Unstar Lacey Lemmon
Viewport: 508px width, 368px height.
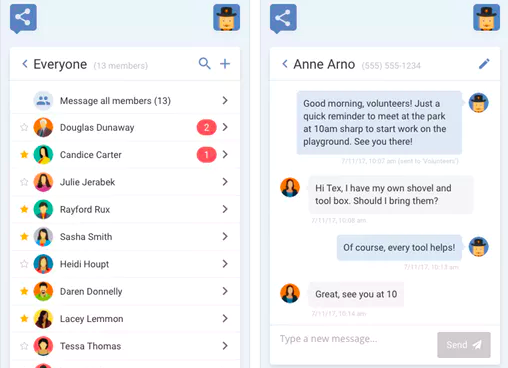(x=24, y=318)
